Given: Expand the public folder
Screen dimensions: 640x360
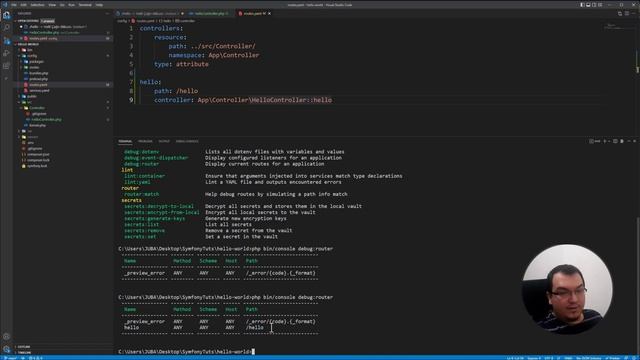Looking at the screenshot, I should [x=31, y=96].
